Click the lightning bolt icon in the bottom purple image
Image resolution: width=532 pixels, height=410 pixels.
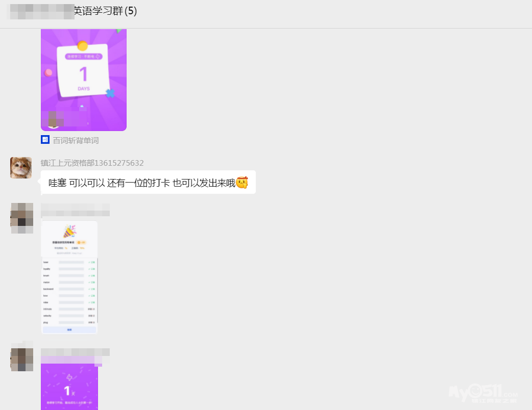pyautogui.click(x=69, y=377)
